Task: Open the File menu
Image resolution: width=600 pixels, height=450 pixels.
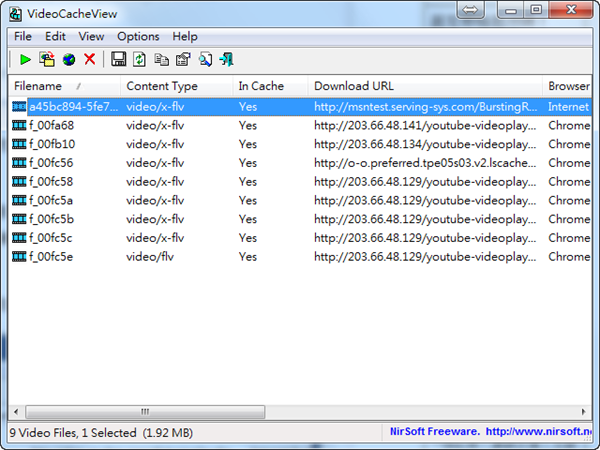Action: click(x=23, y=36)
